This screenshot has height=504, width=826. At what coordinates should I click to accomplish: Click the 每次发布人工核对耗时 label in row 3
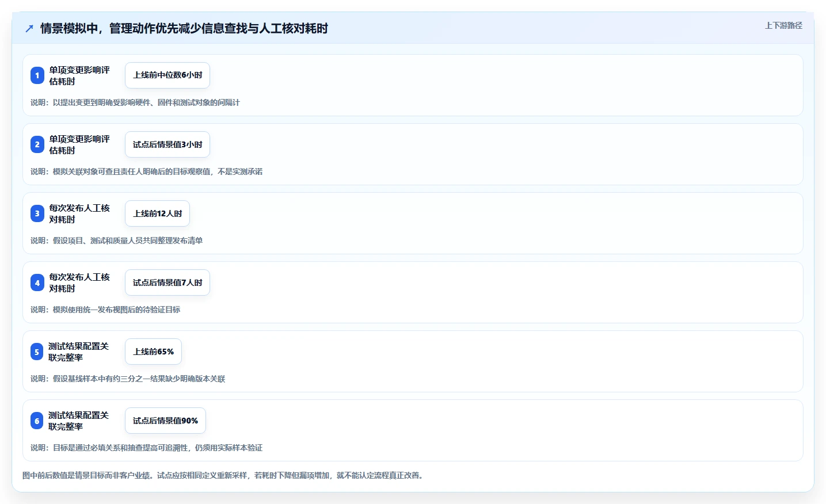coord(79,213)
